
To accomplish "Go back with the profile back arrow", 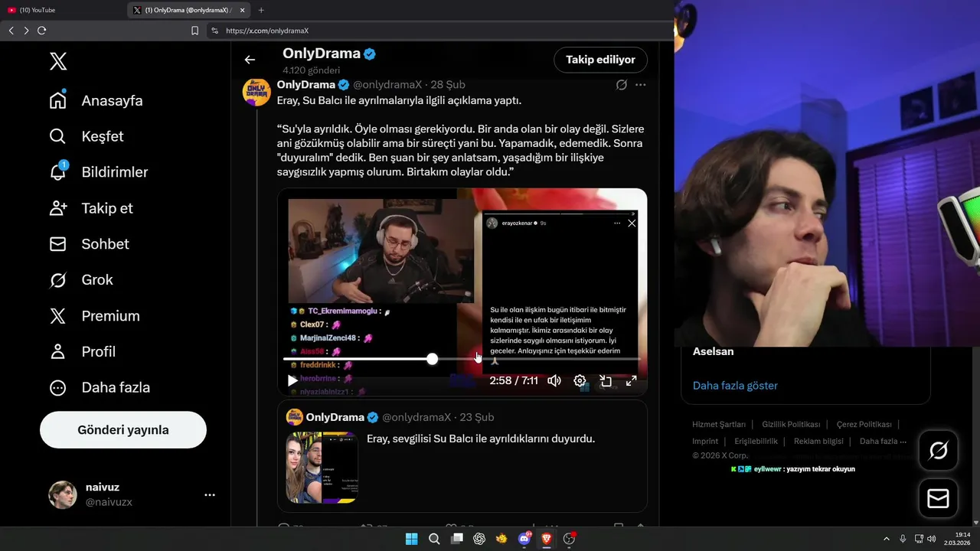I will (250, 60).
